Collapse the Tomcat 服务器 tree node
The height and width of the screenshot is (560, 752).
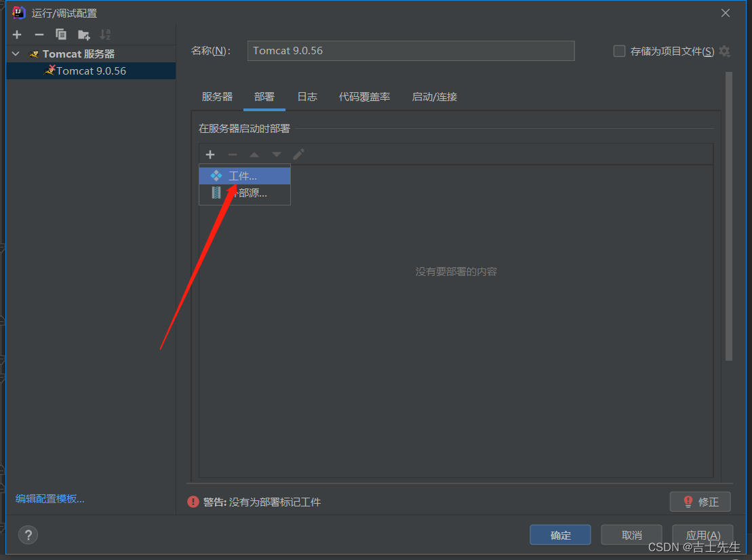(16, 54)
